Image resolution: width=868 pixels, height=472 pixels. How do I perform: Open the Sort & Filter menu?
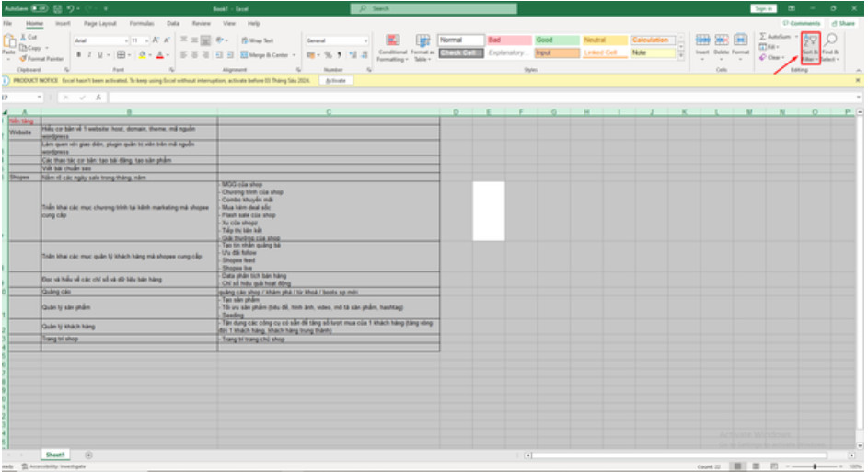[x=810, y=48]
